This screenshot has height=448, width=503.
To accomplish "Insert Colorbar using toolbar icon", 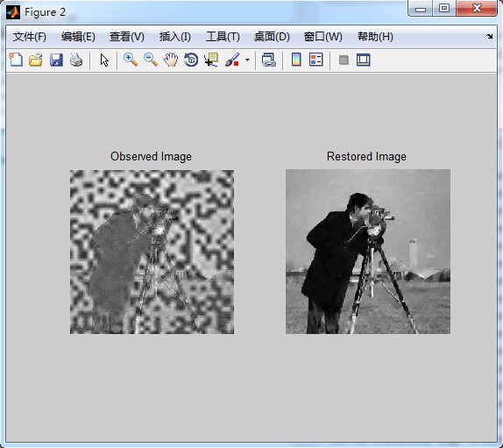I will [296, 60].
